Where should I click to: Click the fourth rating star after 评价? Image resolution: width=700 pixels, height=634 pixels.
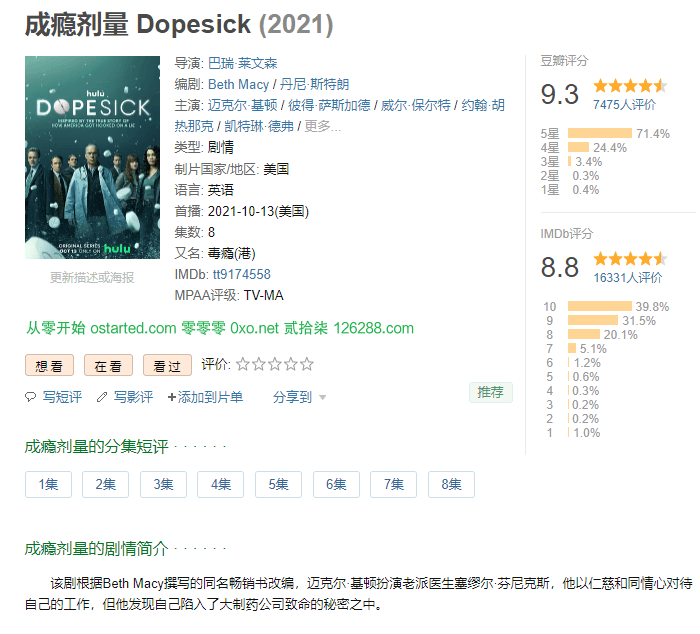click(291, 364)
